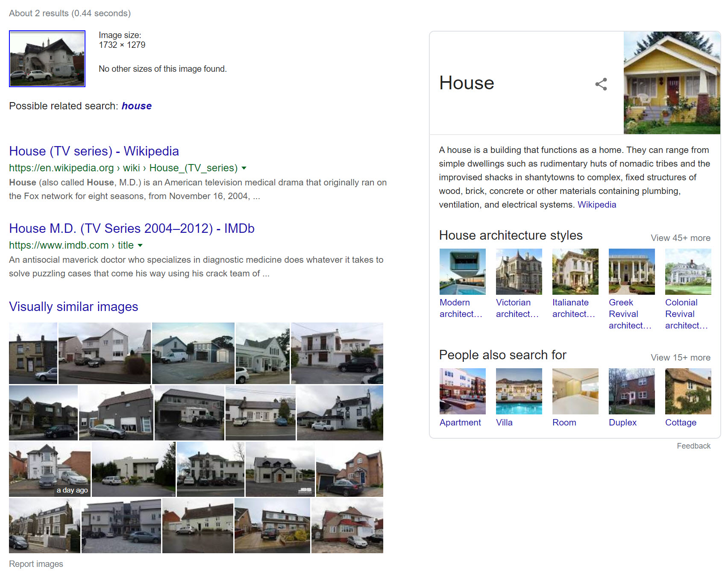The image size is (728, 575).
Task: Select the Modern architecture style thumbnail
Action: [462, 272]
